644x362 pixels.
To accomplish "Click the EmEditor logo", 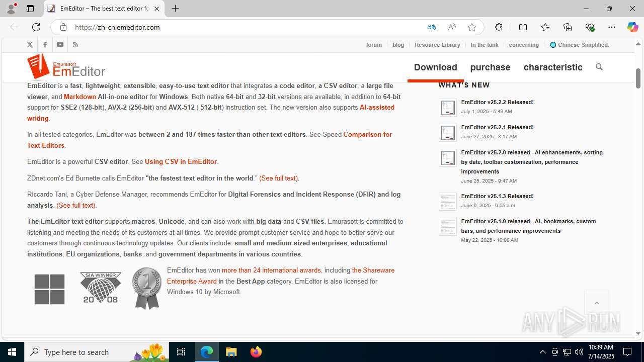I will pyautogui.click(x=66, y=67).
